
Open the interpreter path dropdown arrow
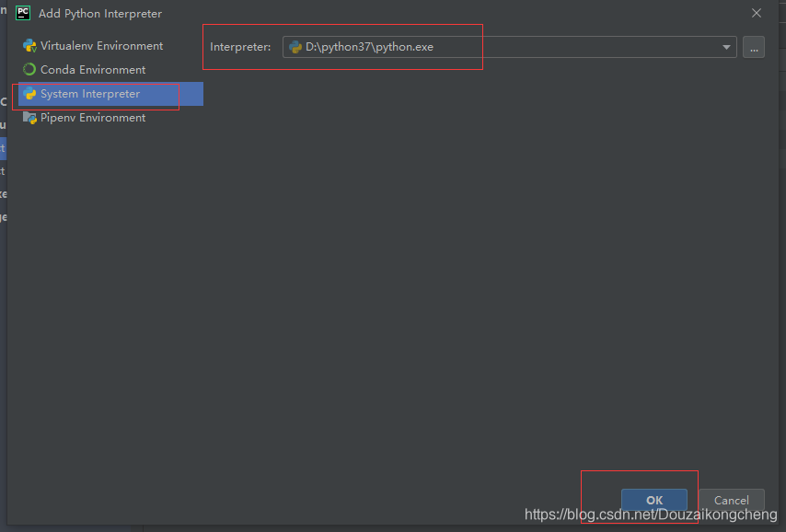click(726, 47)
